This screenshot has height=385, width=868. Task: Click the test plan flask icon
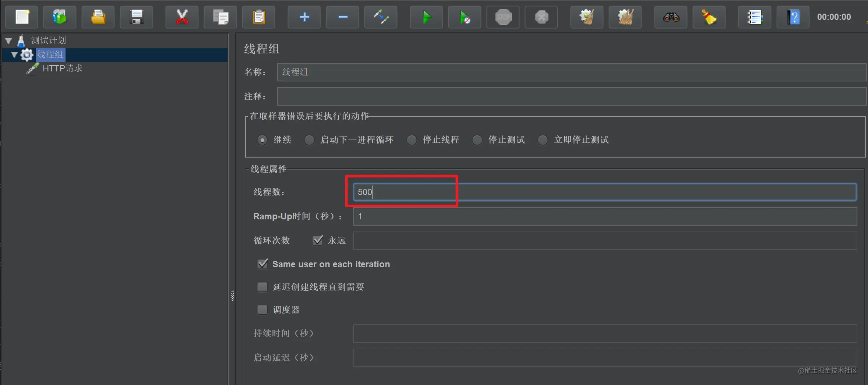coord(21,40)
